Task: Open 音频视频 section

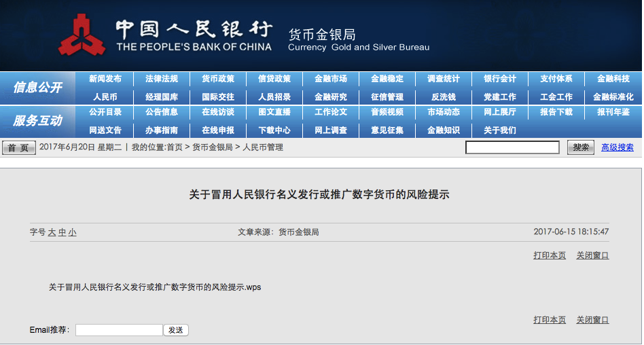Action: coord(387,111)
